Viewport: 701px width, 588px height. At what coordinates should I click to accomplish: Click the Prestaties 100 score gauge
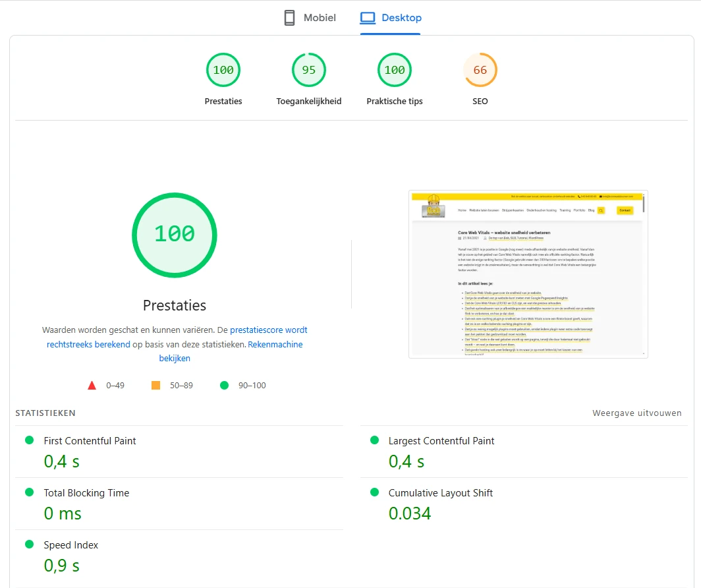tap(223, 71)
